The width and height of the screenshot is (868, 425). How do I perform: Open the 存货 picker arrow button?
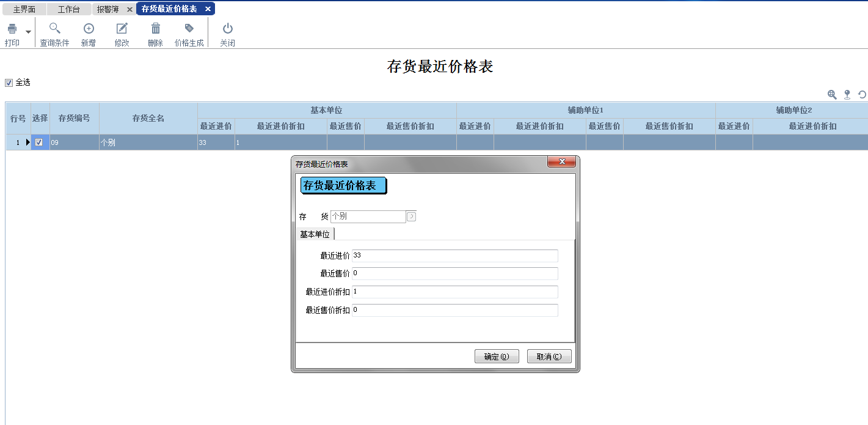pos(411,216)
